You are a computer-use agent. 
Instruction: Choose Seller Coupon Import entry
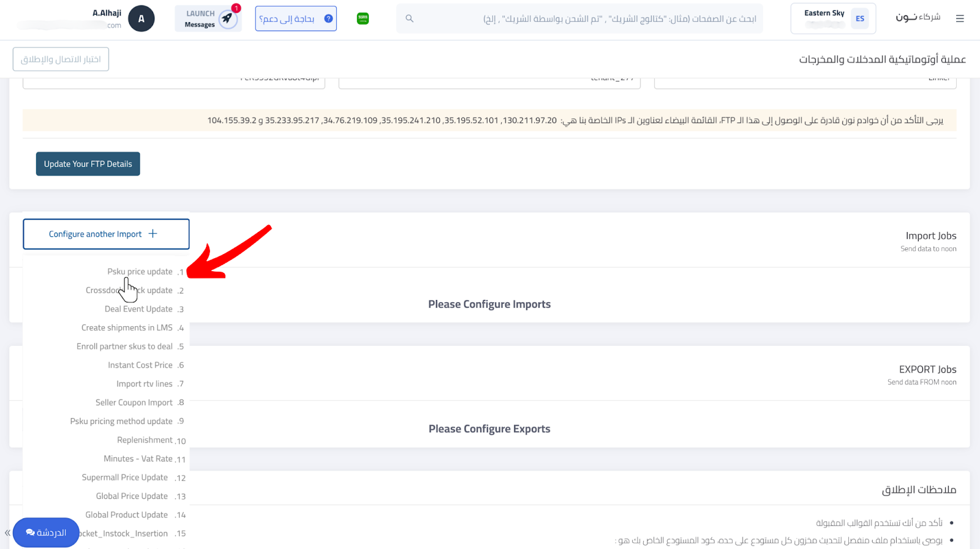coord(134,403)
